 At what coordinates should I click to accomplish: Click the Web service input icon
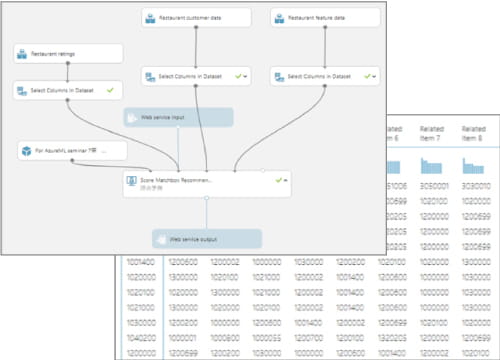tap(132, 117)
